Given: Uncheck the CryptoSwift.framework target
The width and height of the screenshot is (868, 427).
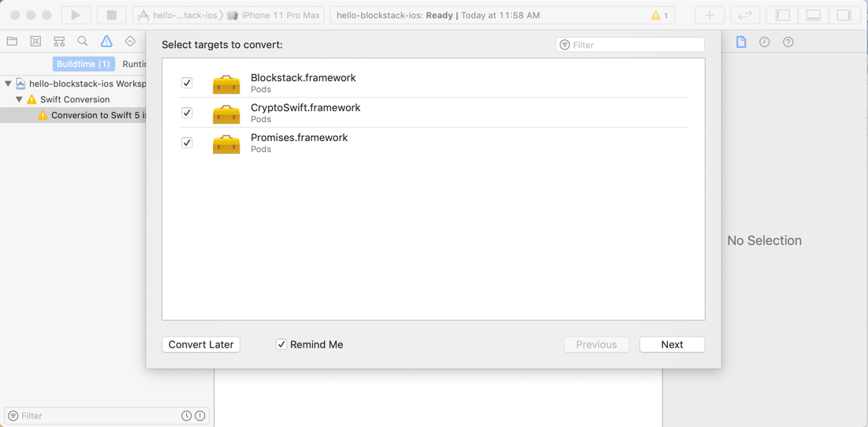Looking at the screenshot, I should tap(187, 113).
